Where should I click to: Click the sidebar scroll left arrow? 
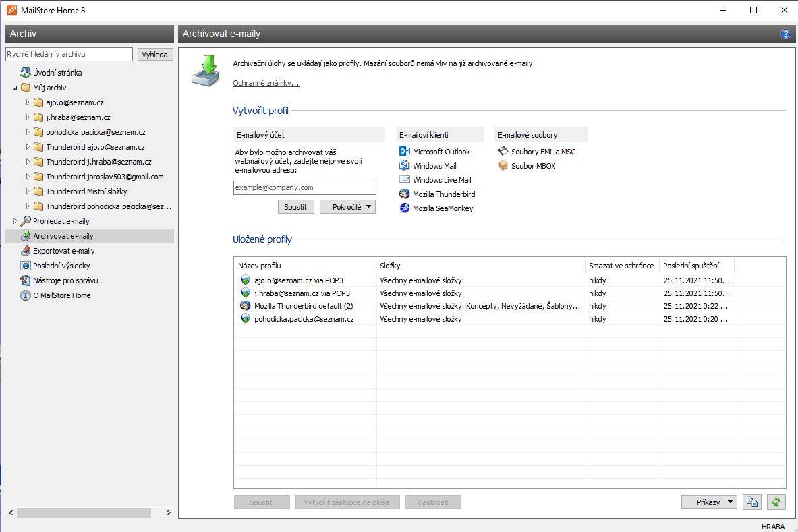pyautogui.click(x=11, y=512)
